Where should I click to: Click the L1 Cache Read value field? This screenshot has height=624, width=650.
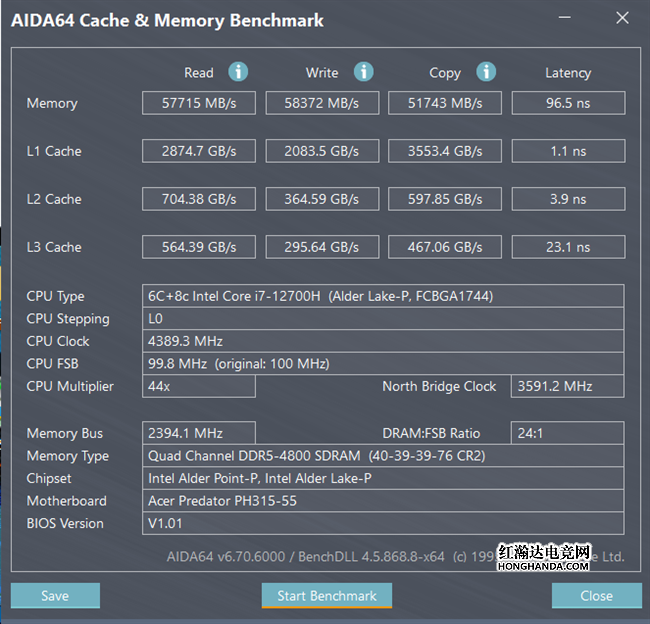click(199, 151)
